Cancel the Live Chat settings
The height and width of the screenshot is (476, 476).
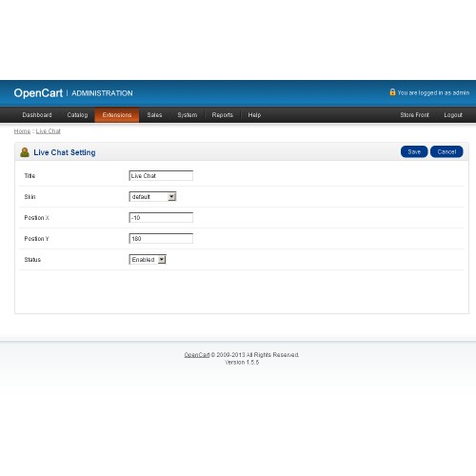(x=446, y=151)
